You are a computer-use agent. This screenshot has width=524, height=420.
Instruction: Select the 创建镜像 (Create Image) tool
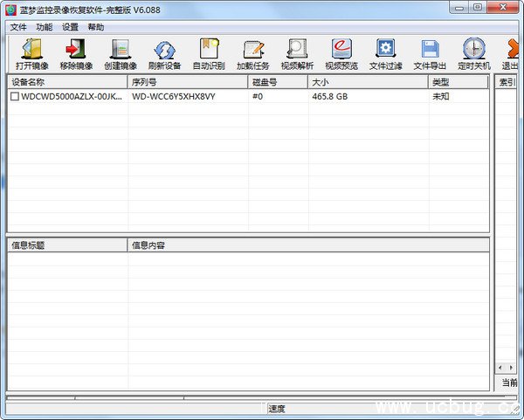[x=120, y=52]
